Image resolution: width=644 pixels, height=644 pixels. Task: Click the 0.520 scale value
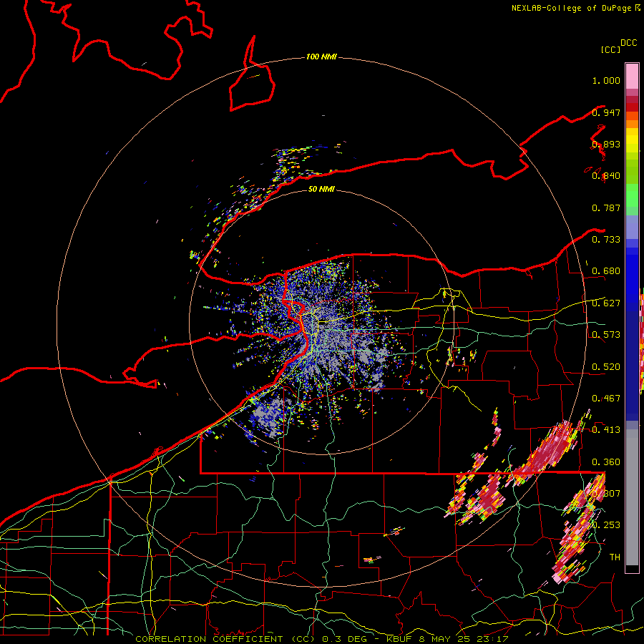[x=606, y=367]
